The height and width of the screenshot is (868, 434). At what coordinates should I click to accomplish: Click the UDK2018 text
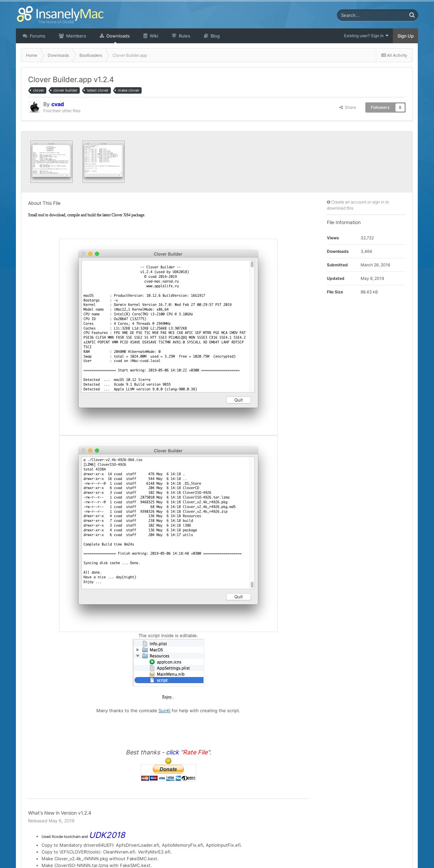click(107, 835)
